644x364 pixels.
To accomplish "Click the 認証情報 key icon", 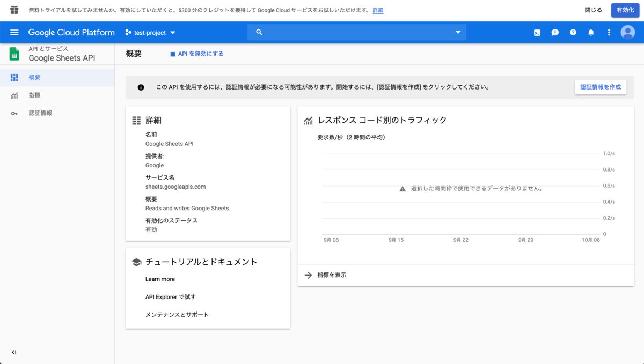I will 14,113.
